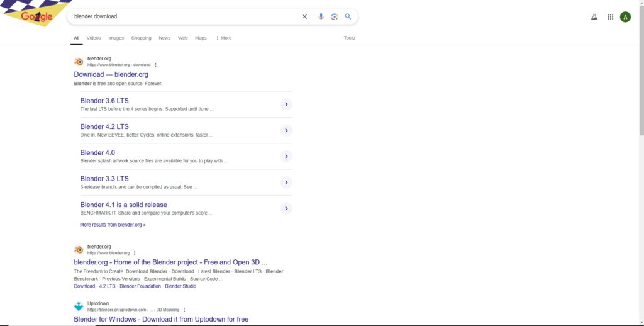Open Blender for Windows Uptodown result
The image size is (644, 326).
click(x=161, y=319)
